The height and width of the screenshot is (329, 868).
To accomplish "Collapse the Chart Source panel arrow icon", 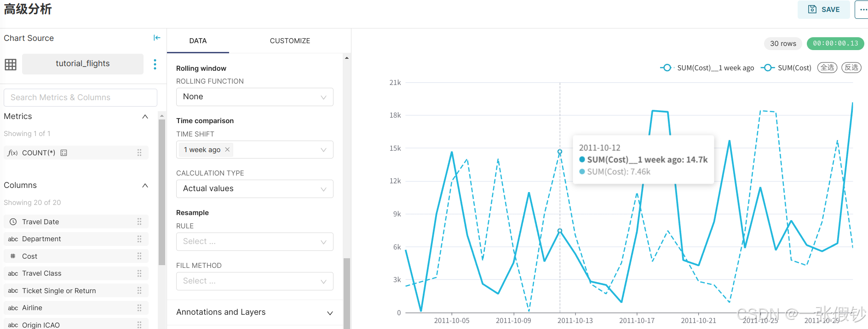I will (157, 38).
